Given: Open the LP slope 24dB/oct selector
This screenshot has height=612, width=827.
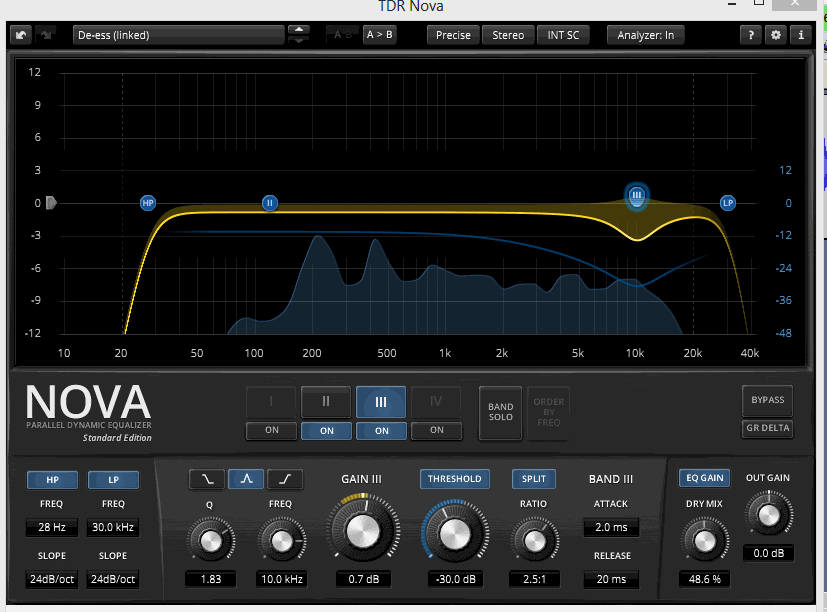Looking at the screenshot, I should click(x=113, y=579).
